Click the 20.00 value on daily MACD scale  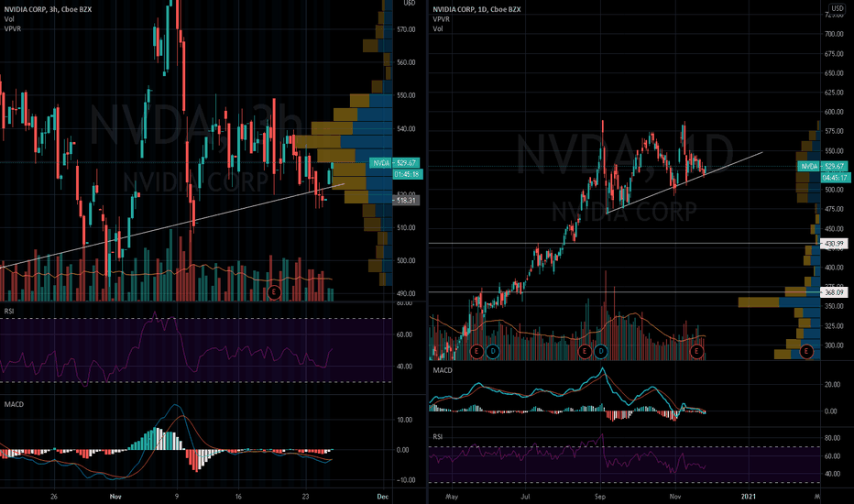pyautogui.click(x=832, y=385)
